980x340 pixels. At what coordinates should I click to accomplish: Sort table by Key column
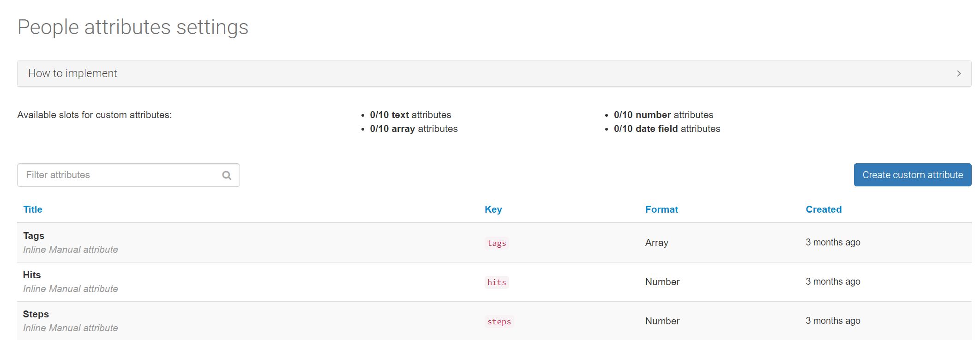point(493,209)
